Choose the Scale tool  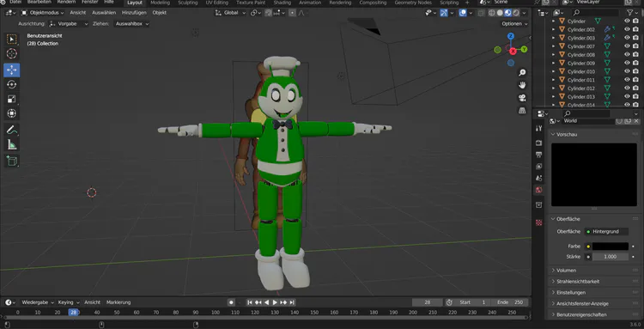11,99
